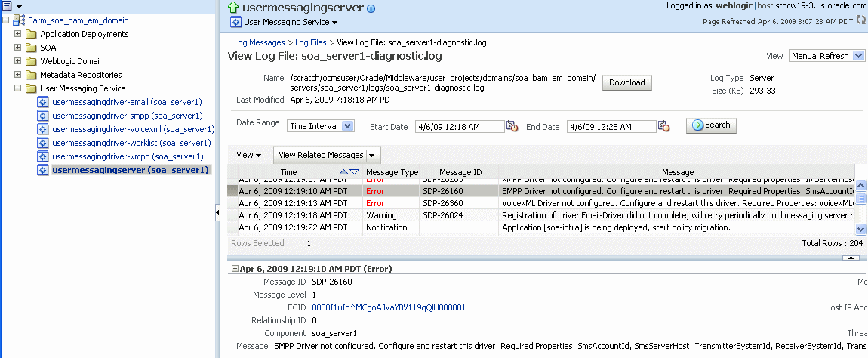Open the Start Date calendar picker
The height and width of the screenshot is (358, 868).
[x=512, y=126]
